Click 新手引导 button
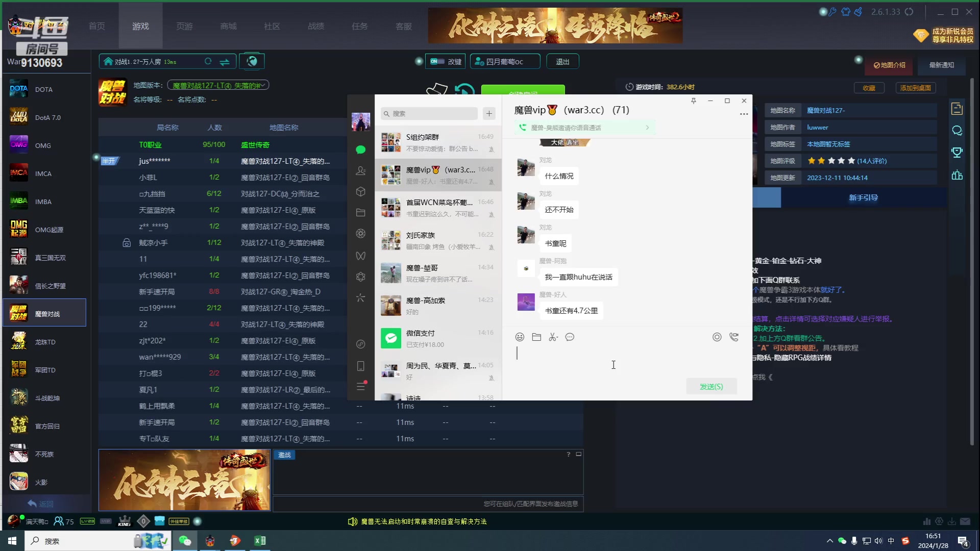The image size is (980, 551). 864,197
